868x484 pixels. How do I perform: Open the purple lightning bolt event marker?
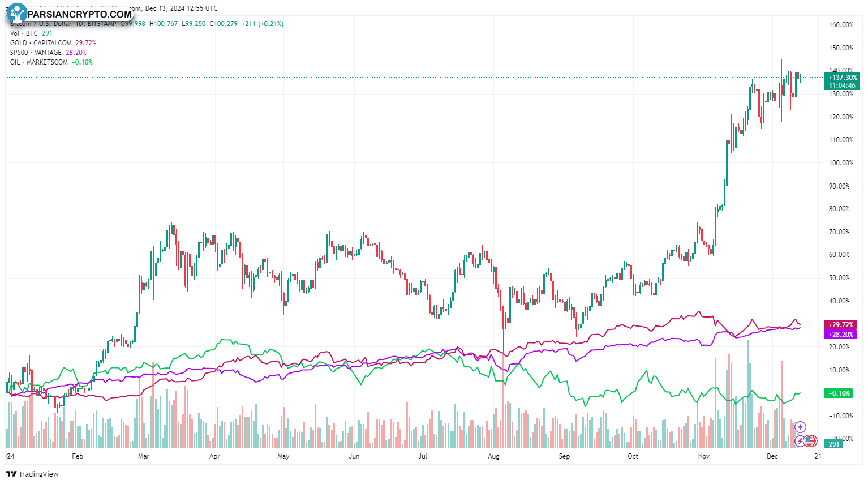[800, 440]
